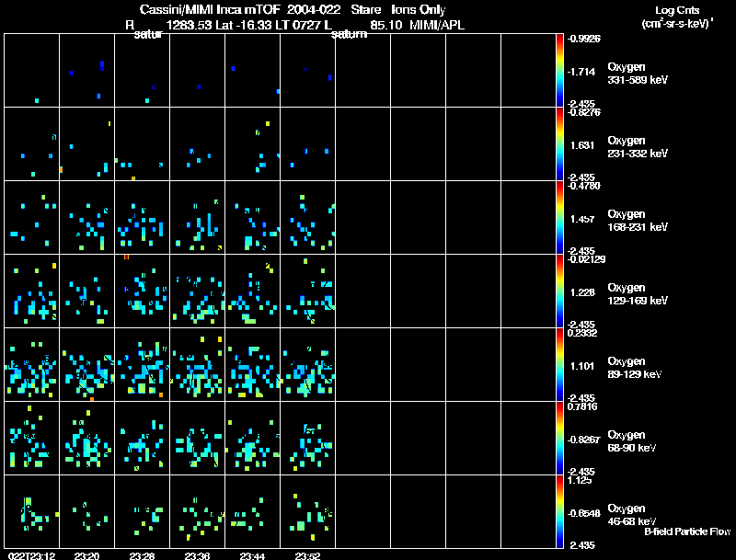Click the '-0.9926' colorbar maximum value
Image resolution: width=736 pixels, height=560 pixels.
click(x=584, y=39)
